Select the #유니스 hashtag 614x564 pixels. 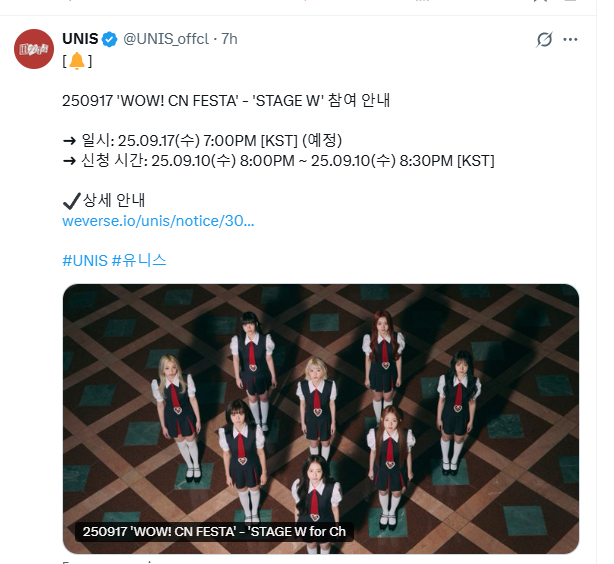pos(139,260)
